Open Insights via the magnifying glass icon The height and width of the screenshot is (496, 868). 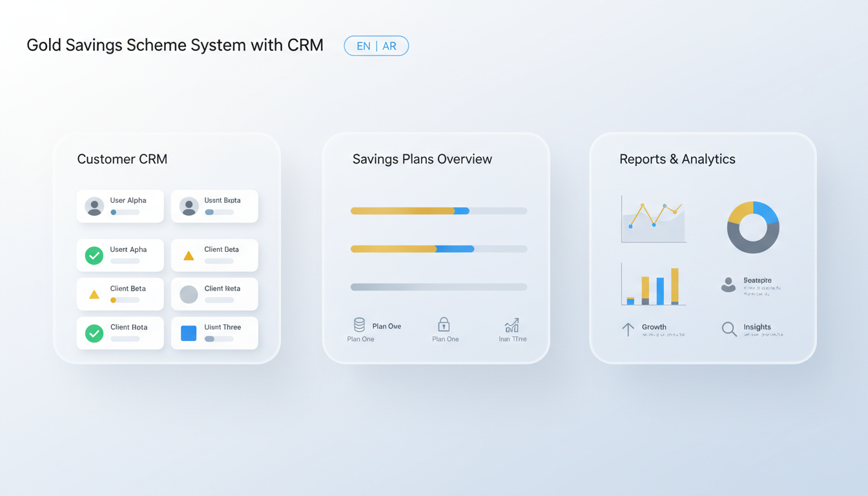click(x=728, y=329)
